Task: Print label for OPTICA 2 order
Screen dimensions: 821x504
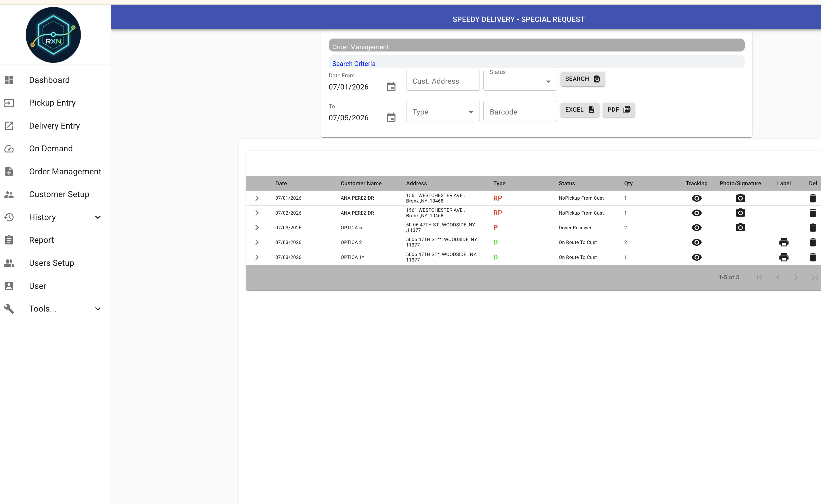Action: click(x=784, y=242)
